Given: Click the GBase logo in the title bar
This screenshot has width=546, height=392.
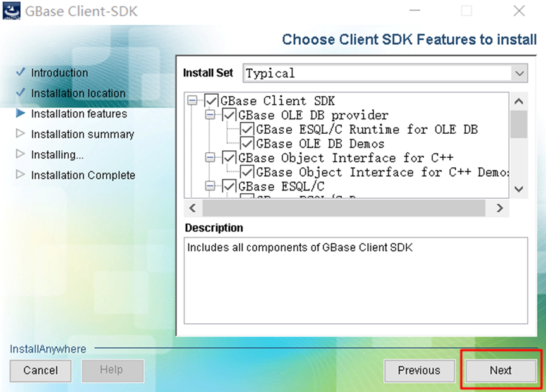Looking at the screenshot, I should pyautogui.click(x=11, y=11).
